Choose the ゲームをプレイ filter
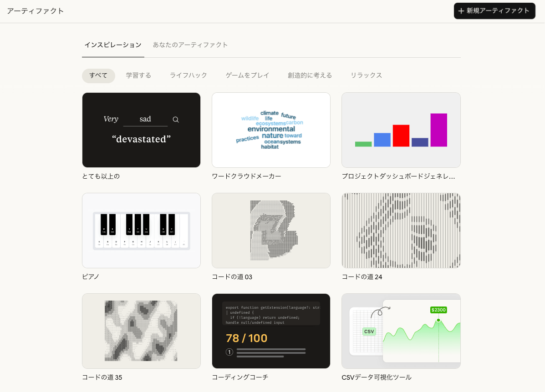The image size is (545, 392). 247,75
